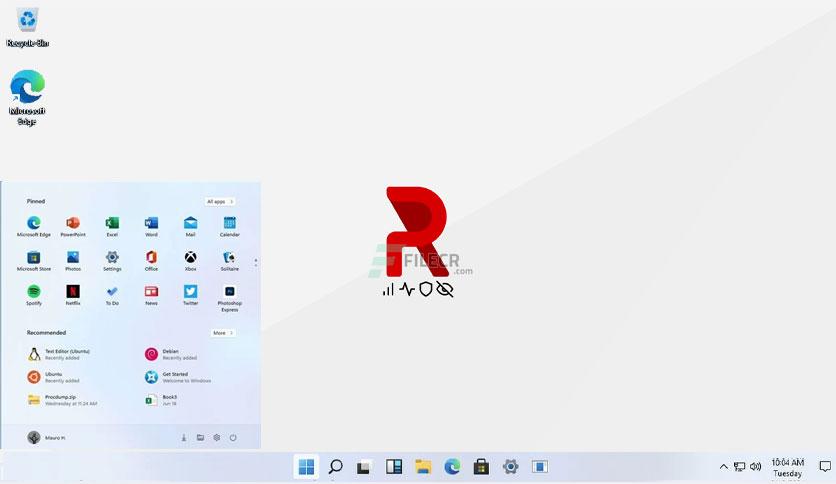The height and width of the screenshot is (484, 836).
Task: Open Downloads folder from Start footer
Action: tap(184, 438)
